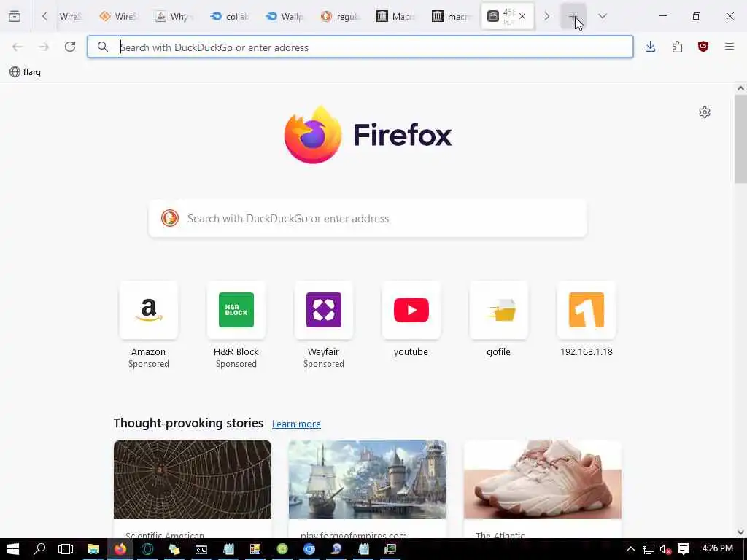Follow the Learn more link
747x560 pixels.
click(x=296, y=424)
